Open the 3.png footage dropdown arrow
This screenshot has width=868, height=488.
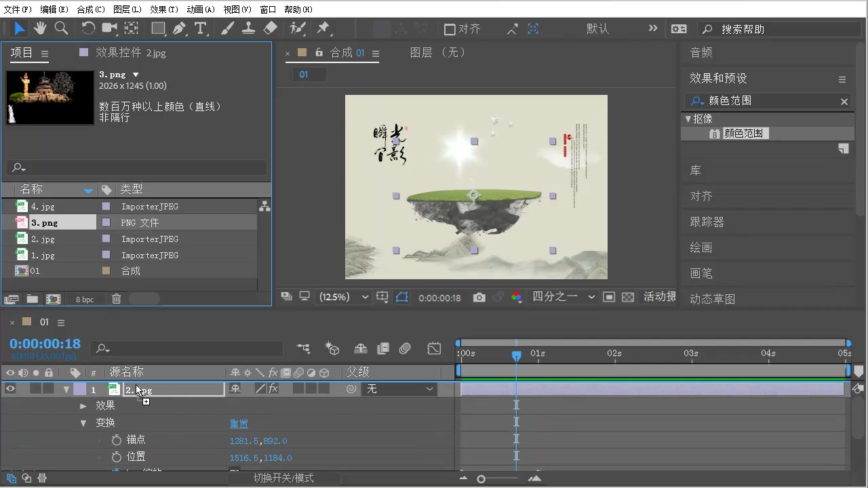136,75
